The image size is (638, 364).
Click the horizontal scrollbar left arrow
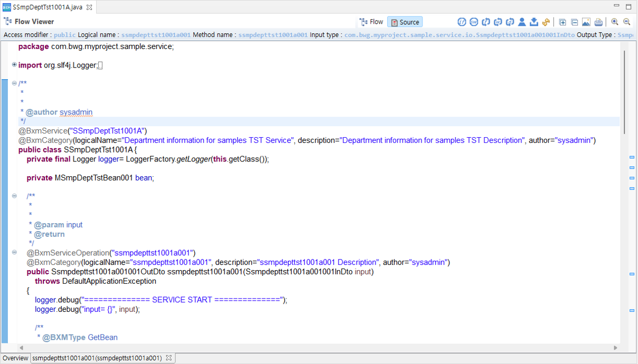click(x=21, y=348)
